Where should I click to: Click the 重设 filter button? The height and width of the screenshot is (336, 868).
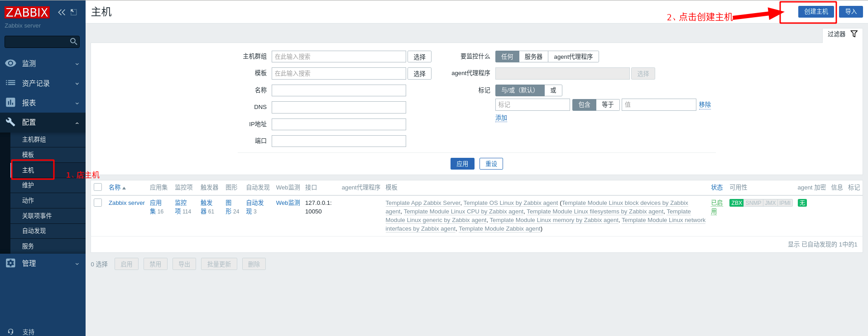[491, 164]
